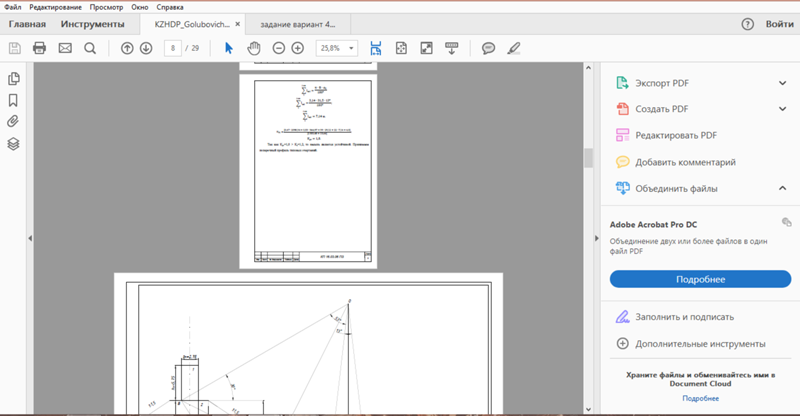Screen dimensions: 800x416
Task: Open read mode keyboard icon
Action: pos(452,48)
